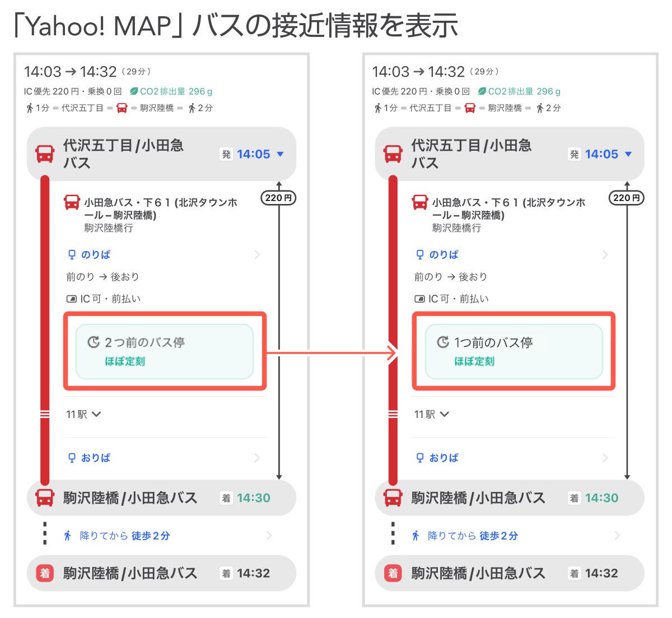672x618 pixels.
Task: Click bus icon beside 代沢五丁目 in left panel
Action: pos(45,154)
